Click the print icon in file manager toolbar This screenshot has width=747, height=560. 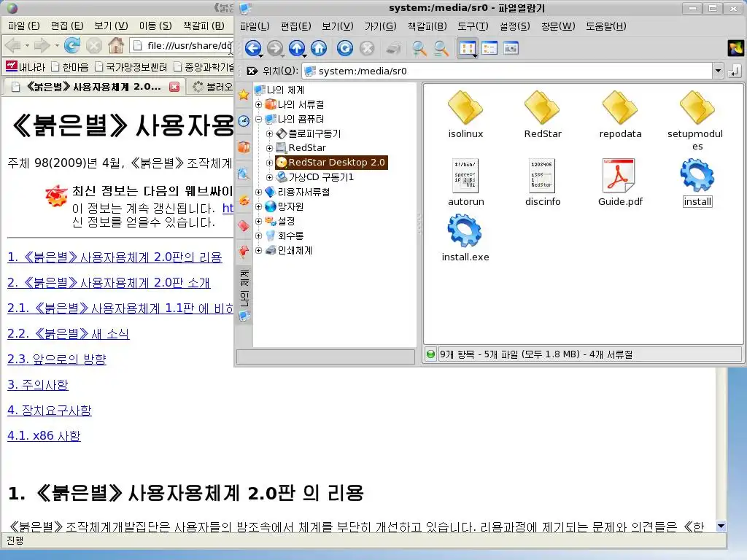tap(393, 48)
